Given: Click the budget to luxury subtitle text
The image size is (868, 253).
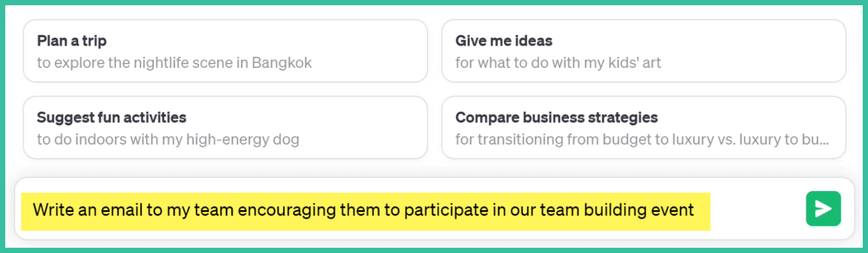Looking at the screenshot, I should [641, 139].
